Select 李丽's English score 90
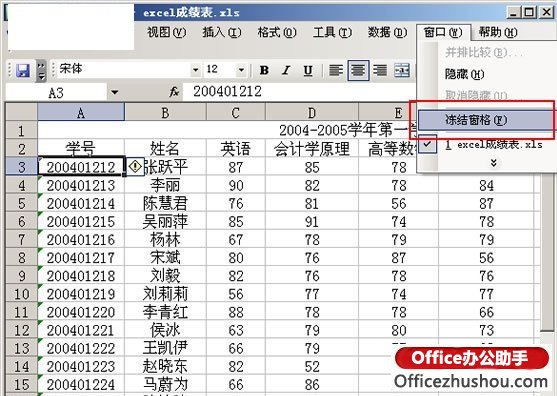 (x=236, y=185)
